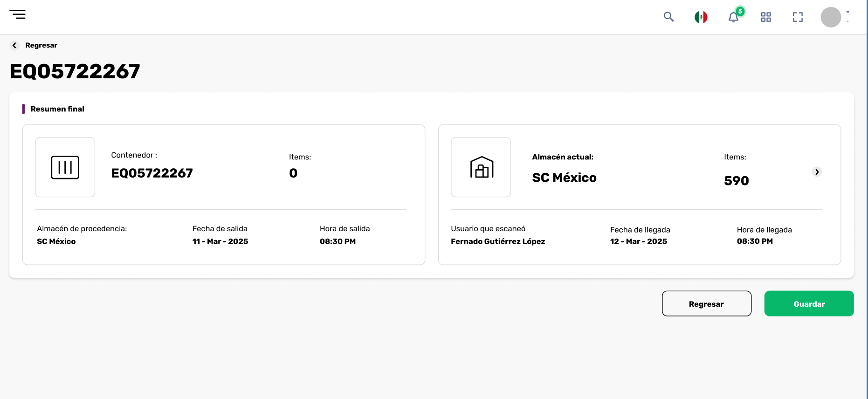The image size is (868, 399).
Task: Click the user name Fernado Gutiérrez López
Action: click(x=498, y=241)
